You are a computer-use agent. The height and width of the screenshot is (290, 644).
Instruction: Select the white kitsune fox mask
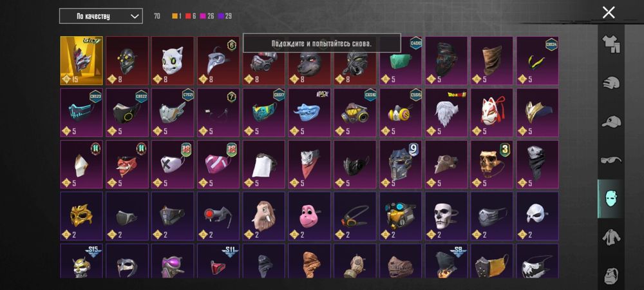click(491, 113)
